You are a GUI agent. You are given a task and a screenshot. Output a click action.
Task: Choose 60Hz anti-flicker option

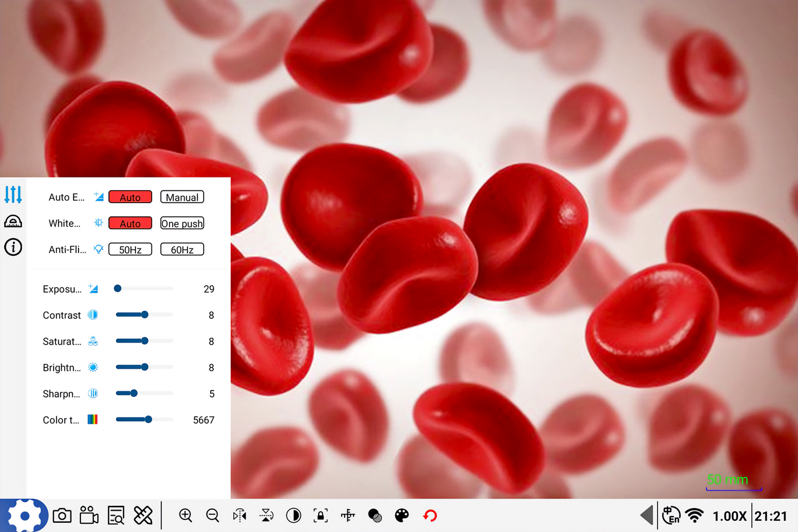tap(182, 250)
